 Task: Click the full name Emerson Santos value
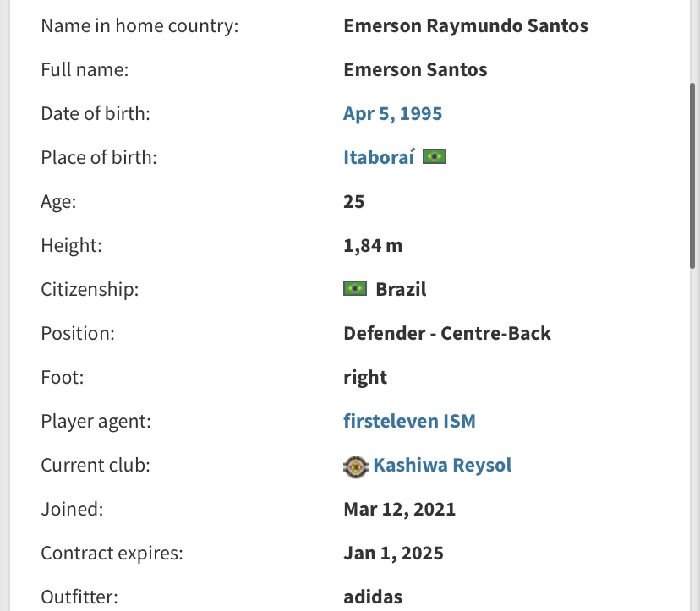415,69
